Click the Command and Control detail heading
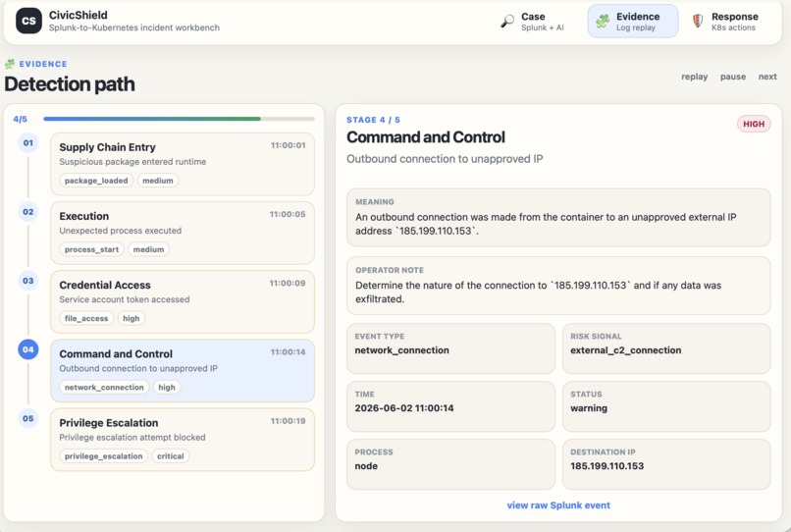Viewport: 791px width, 532px height. 426,137
